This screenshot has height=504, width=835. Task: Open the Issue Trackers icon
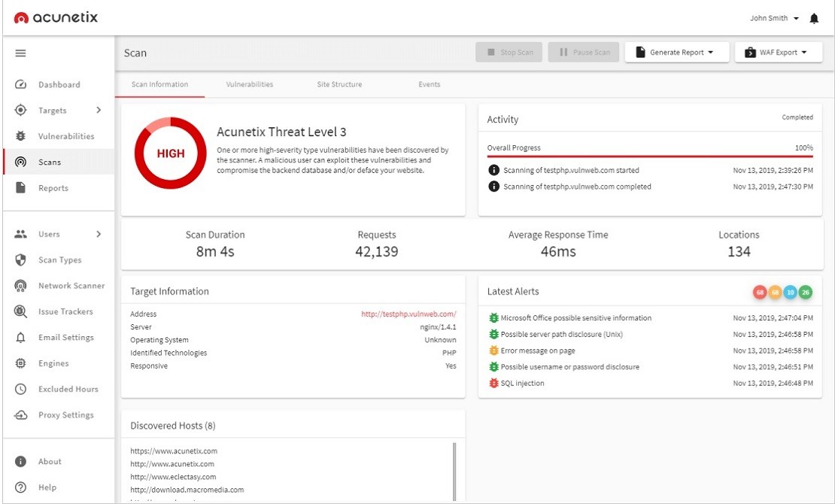pos(21,312)
